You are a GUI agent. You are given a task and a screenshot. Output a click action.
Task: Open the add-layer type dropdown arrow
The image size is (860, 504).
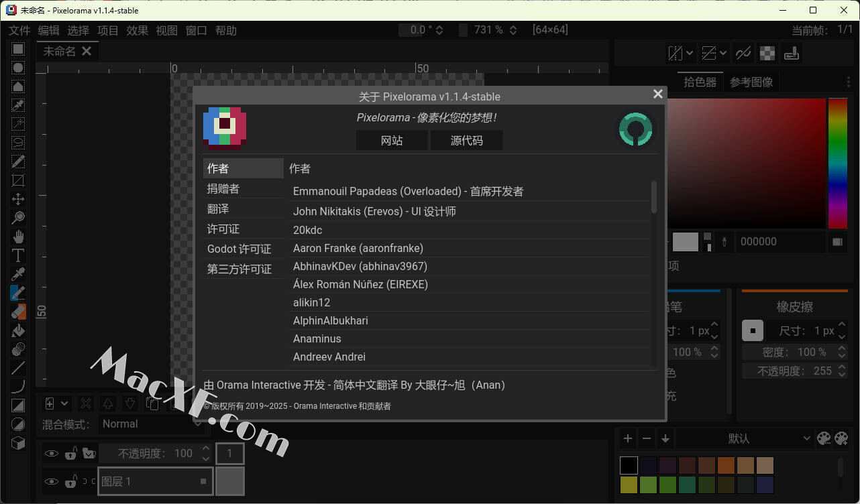click(64, 403)
